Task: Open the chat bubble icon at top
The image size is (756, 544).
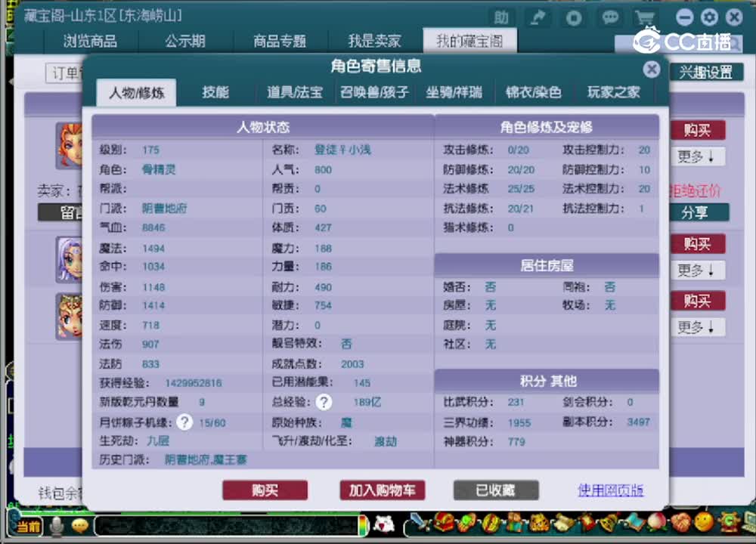Action: click(609, 18)
